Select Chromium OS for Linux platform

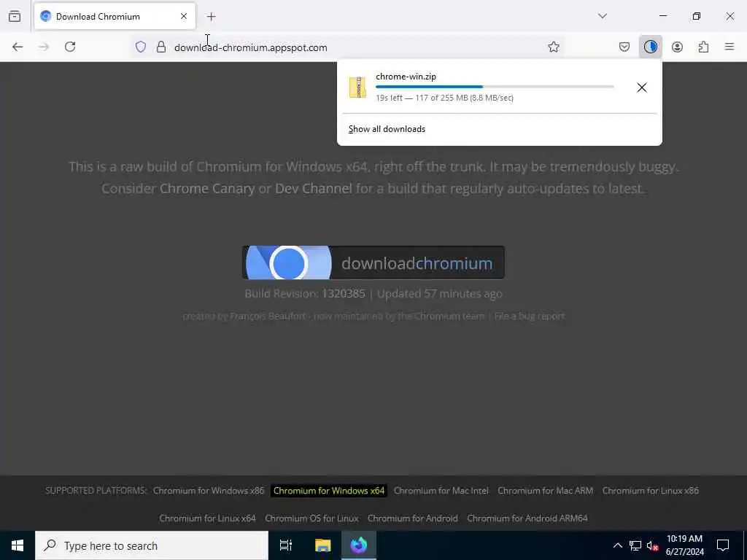[x=311, y=518]
